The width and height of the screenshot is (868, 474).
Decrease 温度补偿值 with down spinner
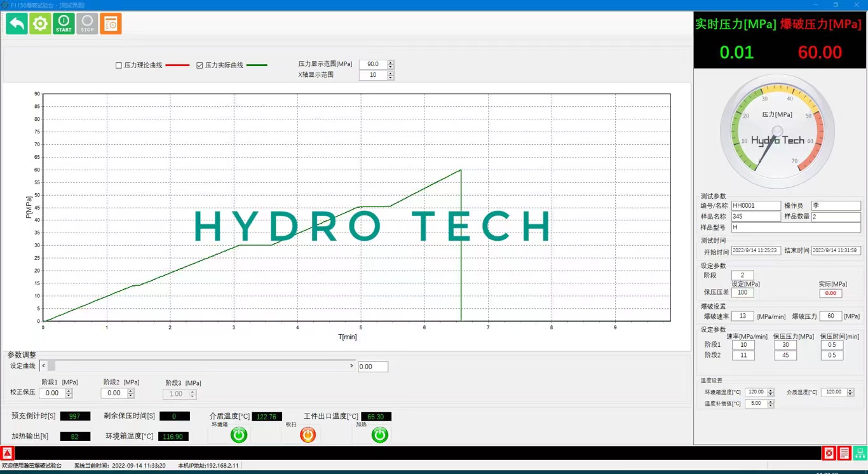tap(771, 405)
